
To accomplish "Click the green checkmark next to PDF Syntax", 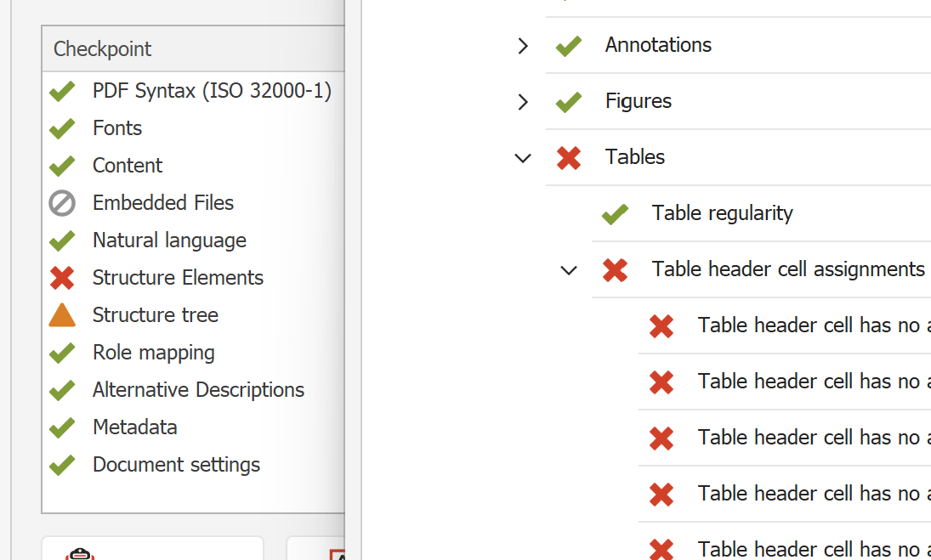I will 62,91.
